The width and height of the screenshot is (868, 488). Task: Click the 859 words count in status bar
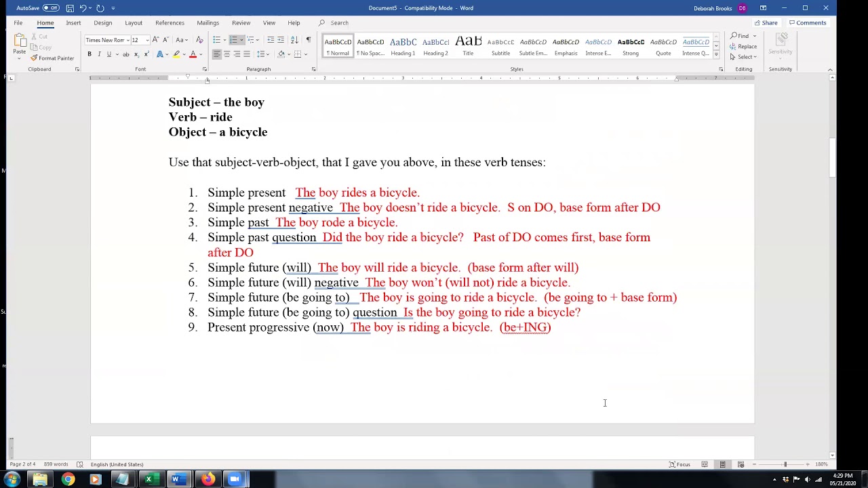(56, 464)
